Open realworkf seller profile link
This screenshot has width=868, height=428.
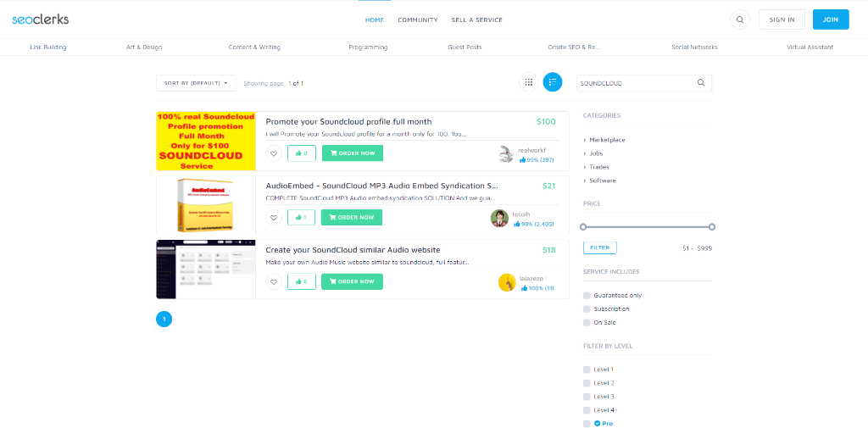pyautogui.click(x=531, y=150)
